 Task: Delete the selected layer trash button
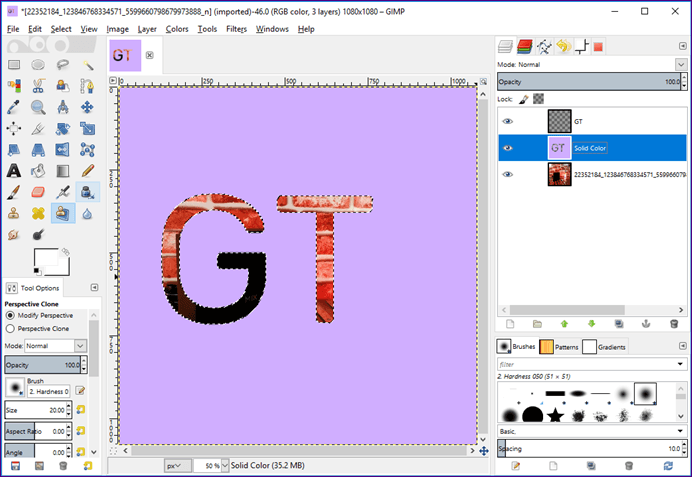tap(674, 324)
